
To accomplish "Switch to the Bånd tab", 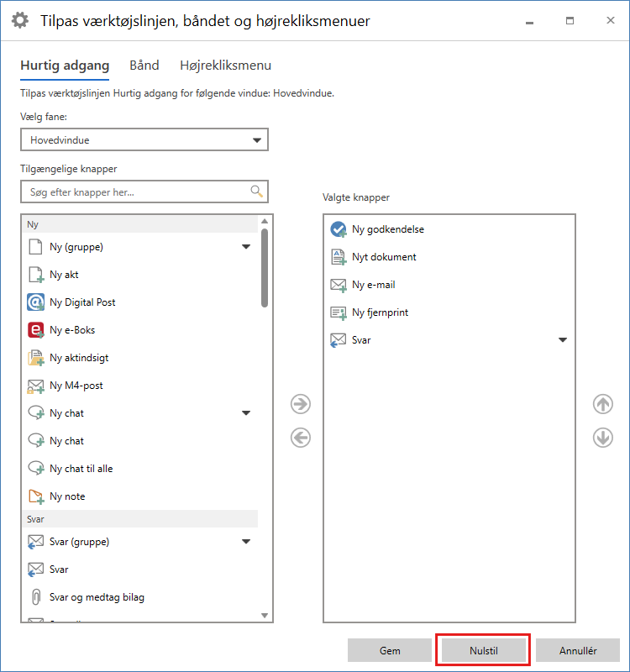I will [144, 66].
